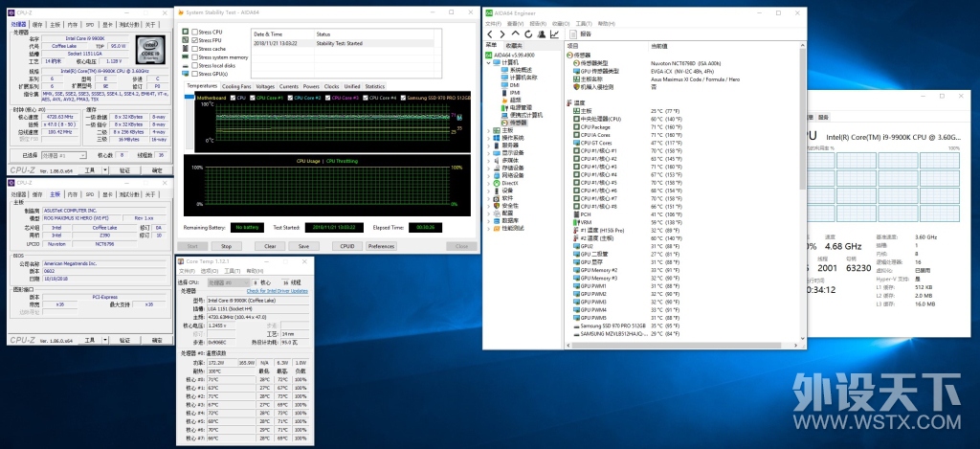Image resolution: width=980 pixels, height=449 pixels.
Task: Go forward in AIDA64 Engineer toolbar
Action: (x=501, y=34)
